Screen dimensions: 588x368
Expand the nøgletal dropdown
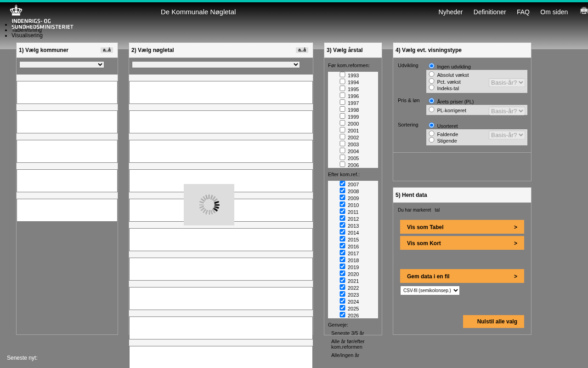[215, 65]
